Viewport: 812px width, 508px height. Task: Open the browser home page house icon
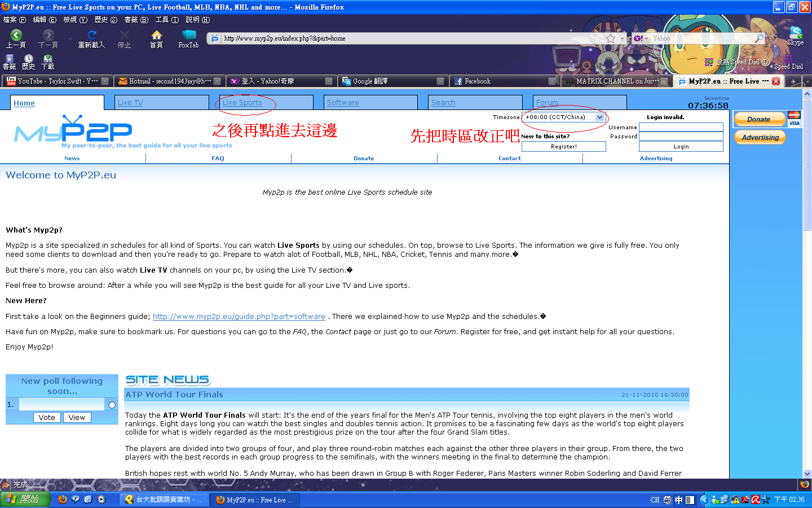click(156, 35)
